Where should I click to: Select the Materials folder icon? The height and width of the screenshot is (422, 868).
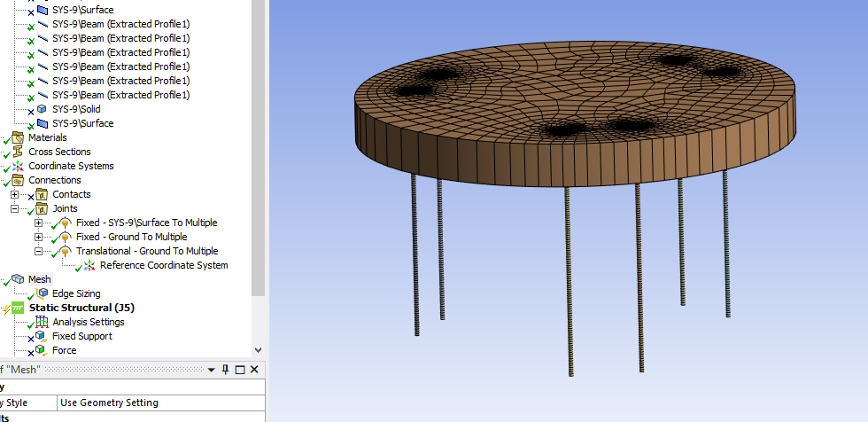click(18, 137)
